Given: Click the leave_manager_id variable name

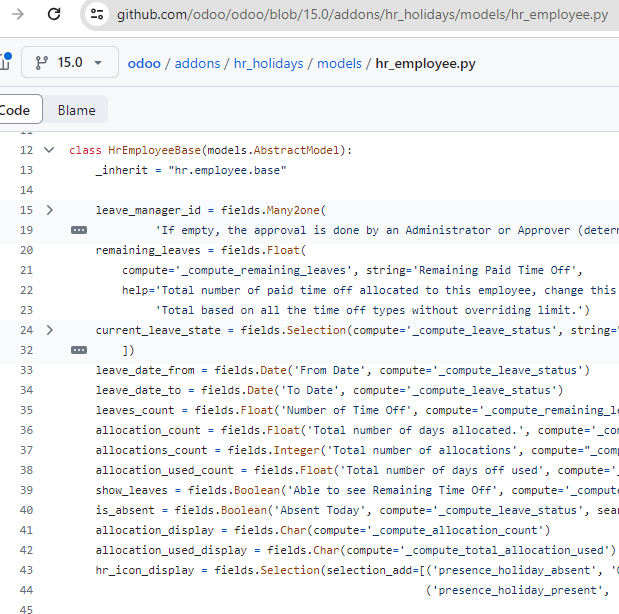Looking at the screenshot, I should click(148, 210).
